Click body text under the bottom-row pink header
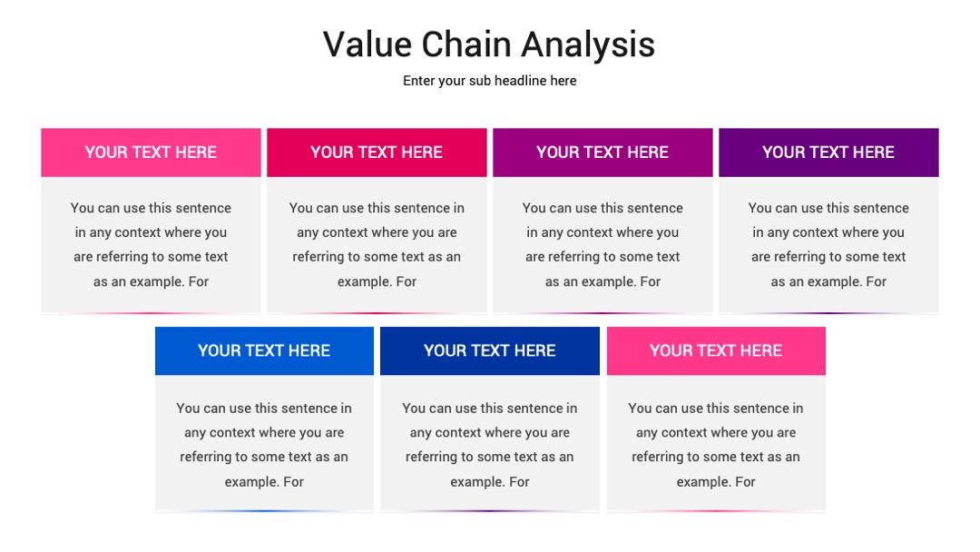 716,445
